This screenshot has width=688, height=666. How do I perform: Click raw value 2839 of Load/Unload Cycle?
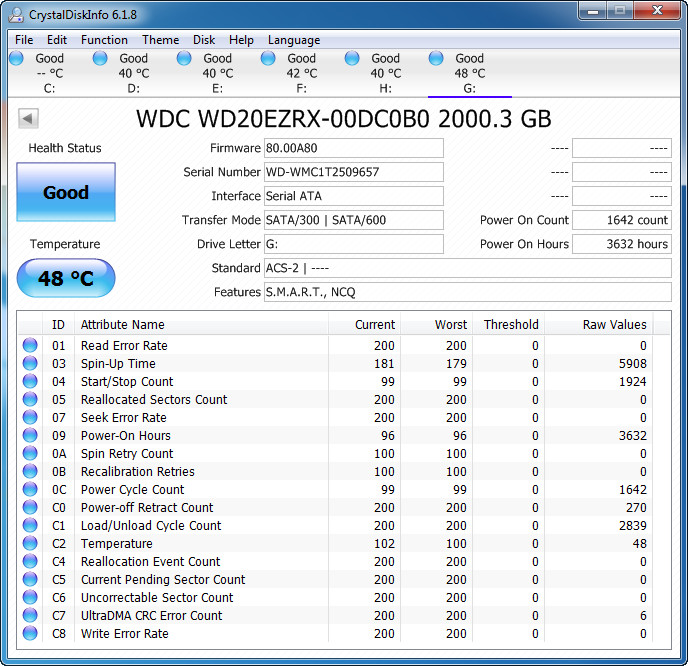pyautogui.click(x=633, y=526)
